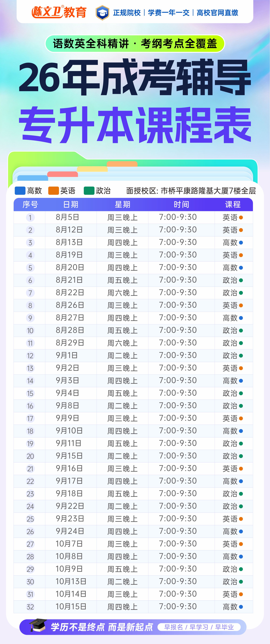Screen dimensions: 270x644
Task: Select the orange 英语 legend swatch
Action: point(53,190)
